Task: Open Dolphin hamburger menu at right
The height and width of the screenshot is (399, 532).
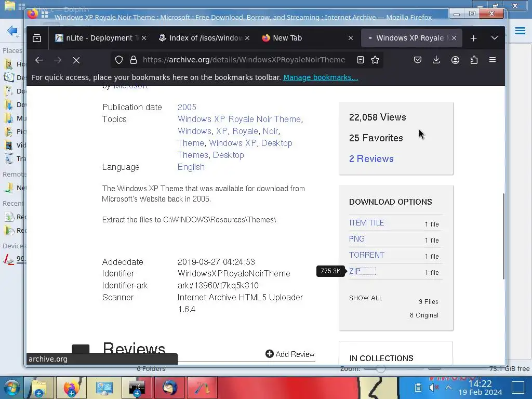Action: click(x=520, y=31)
